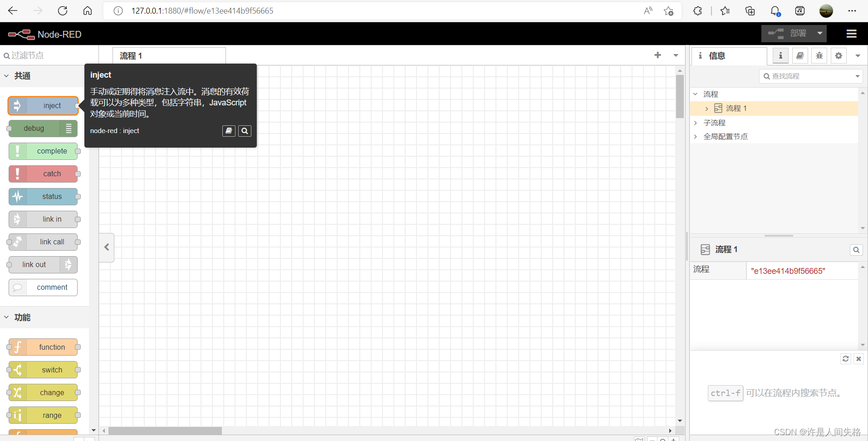
Task: Select the function node in palette
Action: [43, 347]
